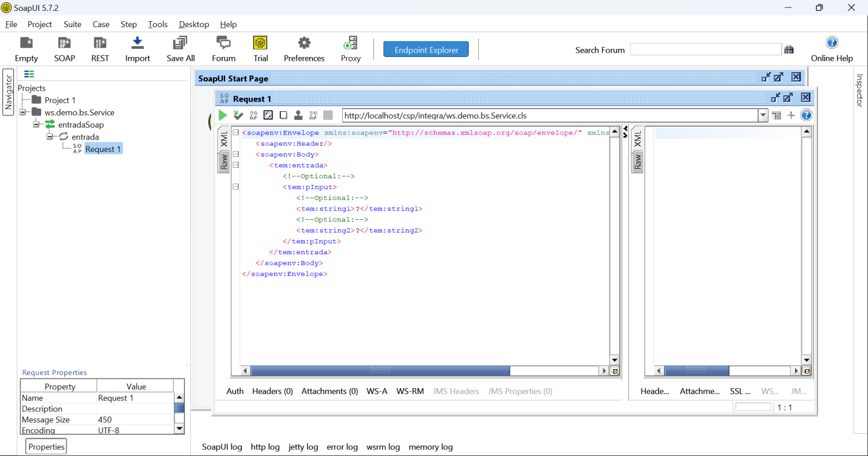The width and height of the screenshot is (868, 456).
Task: Click the Properties button at bottom left
Action: (x=46, y=447)
